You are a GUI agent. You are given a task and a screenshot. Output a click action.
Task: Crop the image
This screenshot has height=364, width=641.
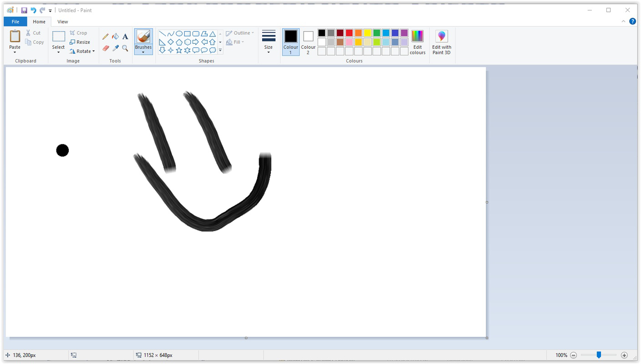coord(78,33)
